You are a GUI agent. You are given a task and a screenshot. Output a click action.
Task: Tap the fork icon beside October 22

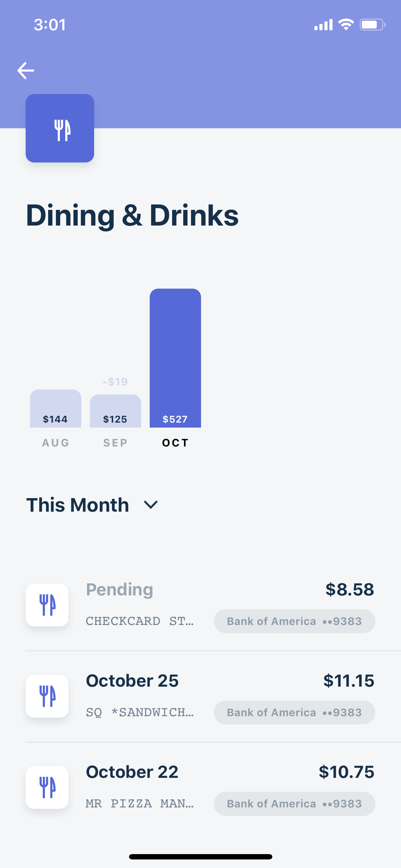click(47, 787)
